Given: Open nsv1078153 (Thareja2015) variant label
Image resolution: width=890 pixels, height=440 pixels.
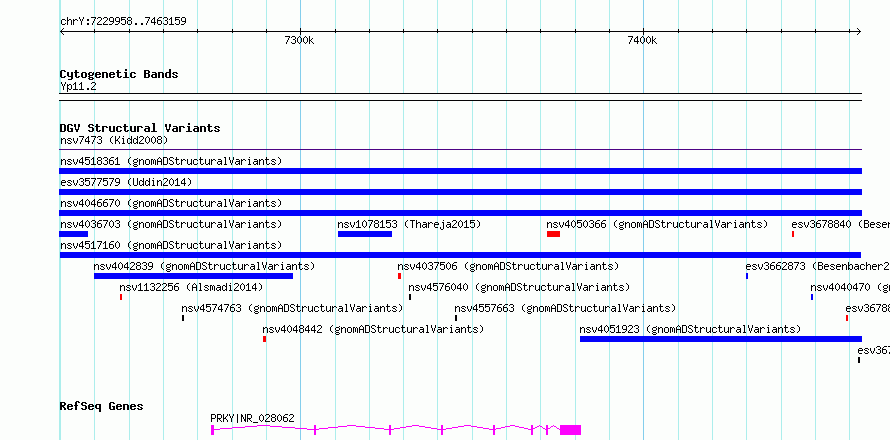Looking at the screenshot, I should pyautogui.click(x=409, y=224).
